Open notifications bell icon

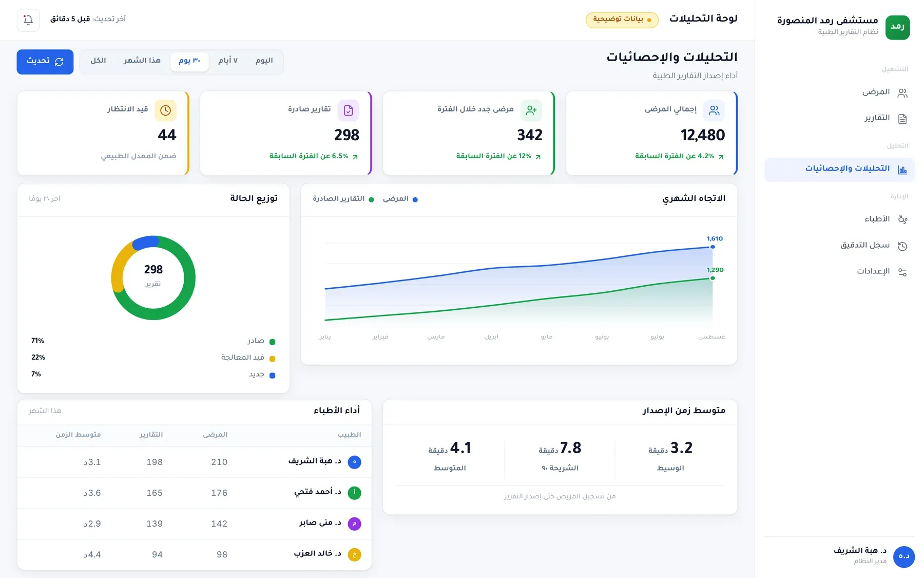[x=28, y=20]
